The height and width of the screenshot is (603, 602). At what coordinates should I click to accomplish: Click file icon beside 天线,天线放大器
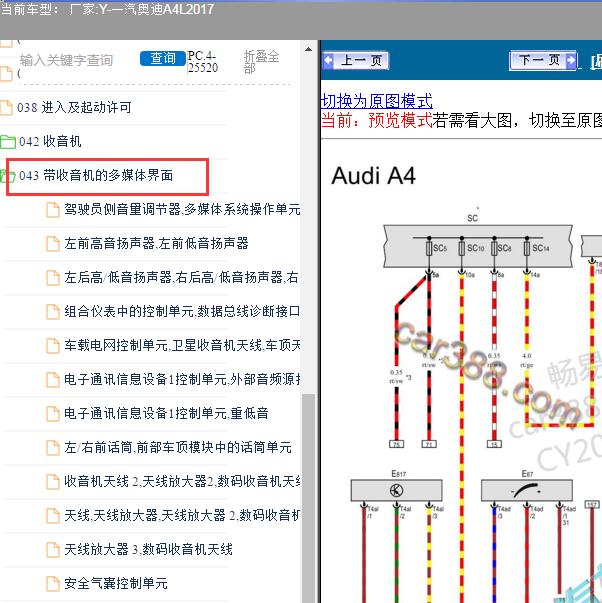coord(53,516)
